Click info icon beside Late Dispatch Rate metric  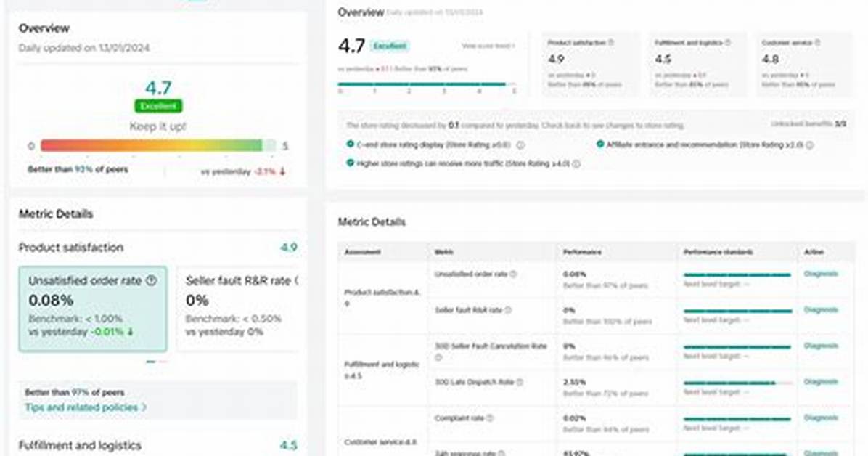point(520,382)
